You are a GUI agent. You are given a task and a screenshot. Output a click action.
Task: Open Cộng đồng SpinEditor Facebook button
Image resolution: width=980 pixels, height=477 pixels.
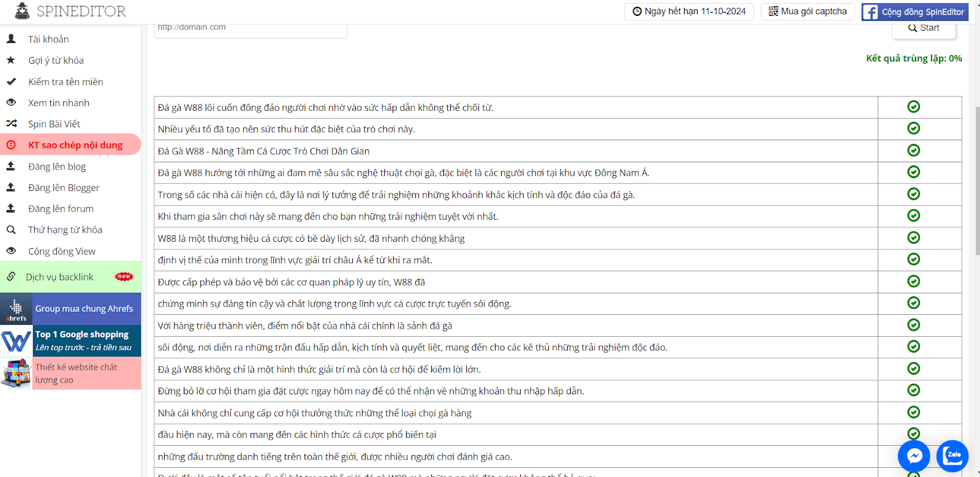[915, 12]
